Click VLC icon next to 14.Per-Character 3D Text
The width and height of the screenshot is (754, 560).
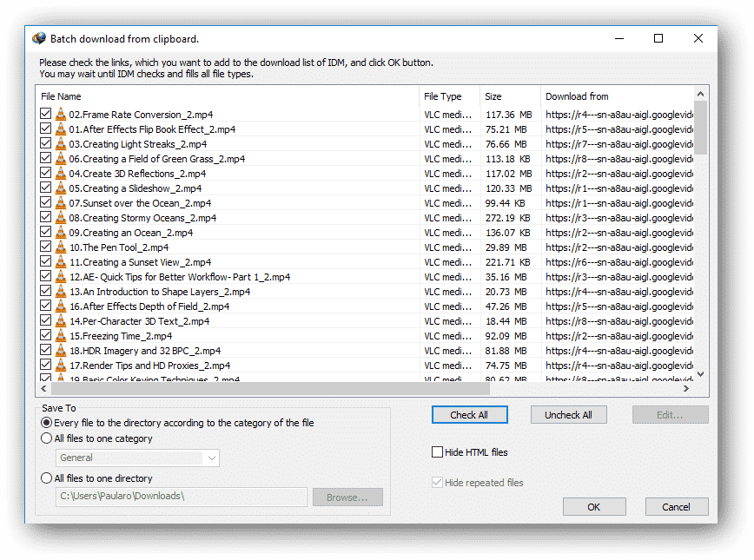coord(61,321)
